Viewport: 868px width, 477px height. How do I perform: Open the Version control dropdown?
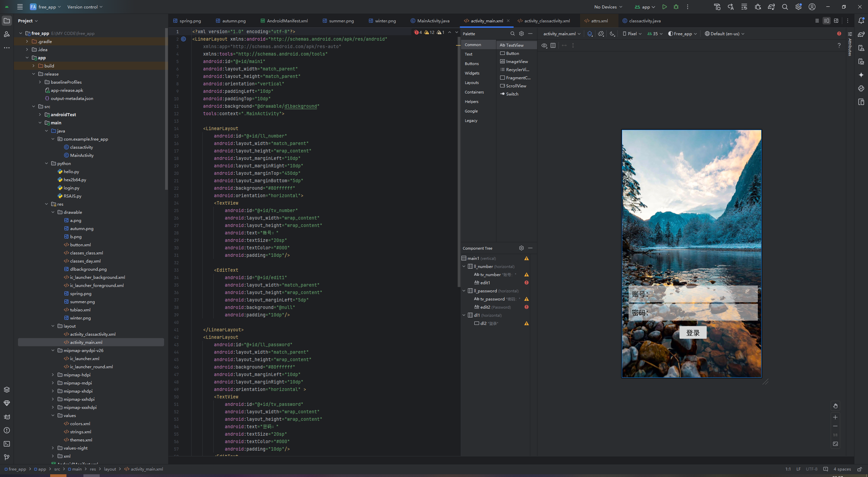click(85, 7)
